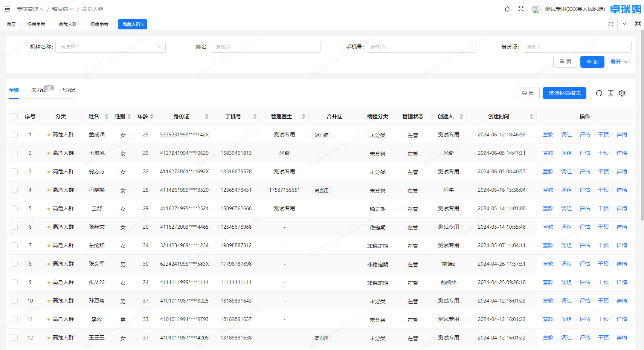The height and width of the screenshot is (350, 644).
Task: Open the tab bar dropdown chevron
Action: (x=624, y=24)
